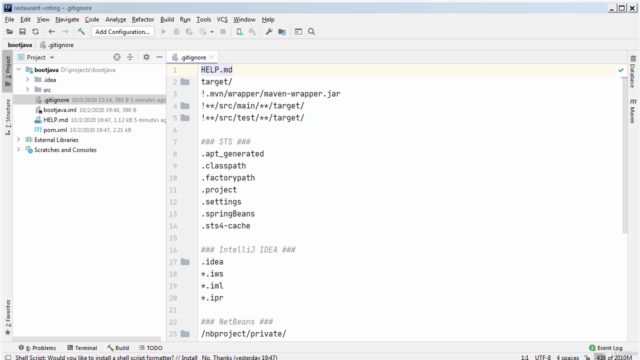640x360 pixels.
Task: Click bootjava in the breadcrumb bar
Action: (x=20, y=45)
